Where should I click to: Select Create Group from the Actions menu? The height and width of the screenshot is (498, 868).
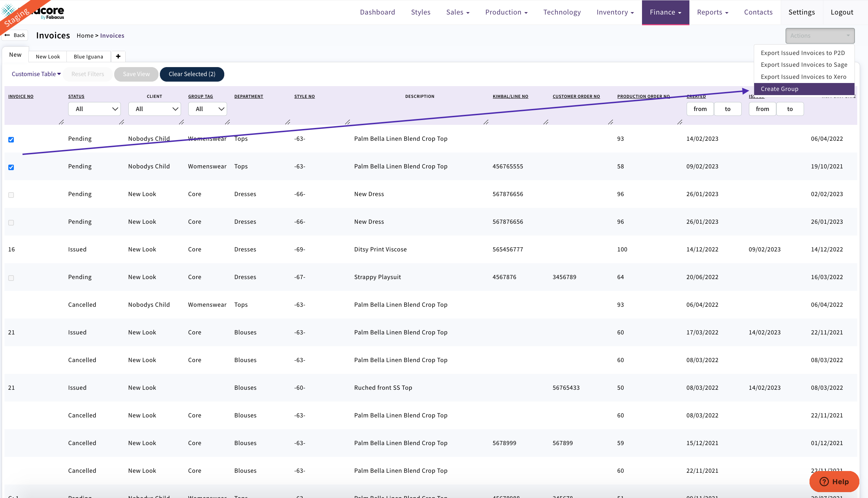(780, 89)
